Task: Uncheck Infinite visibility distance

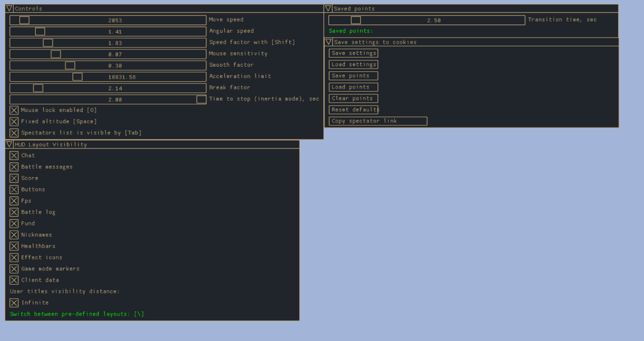Action: [x=14, y=303]
